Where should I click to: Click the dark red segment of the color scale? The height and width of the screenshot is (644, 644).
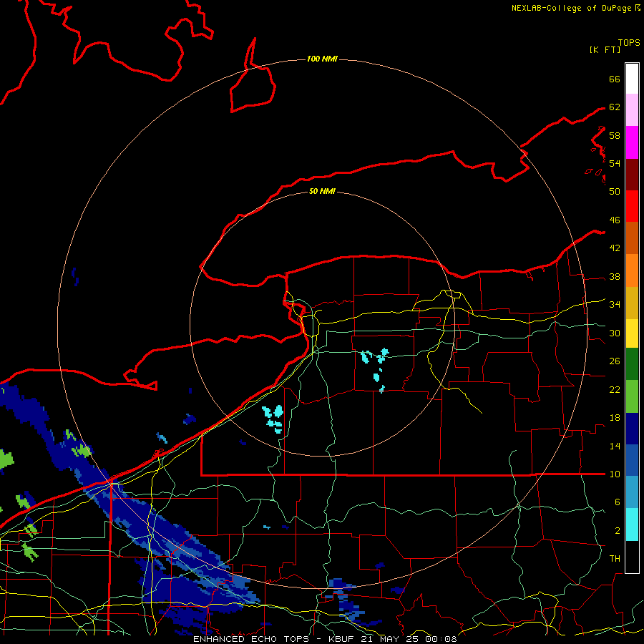pos(632,174)
